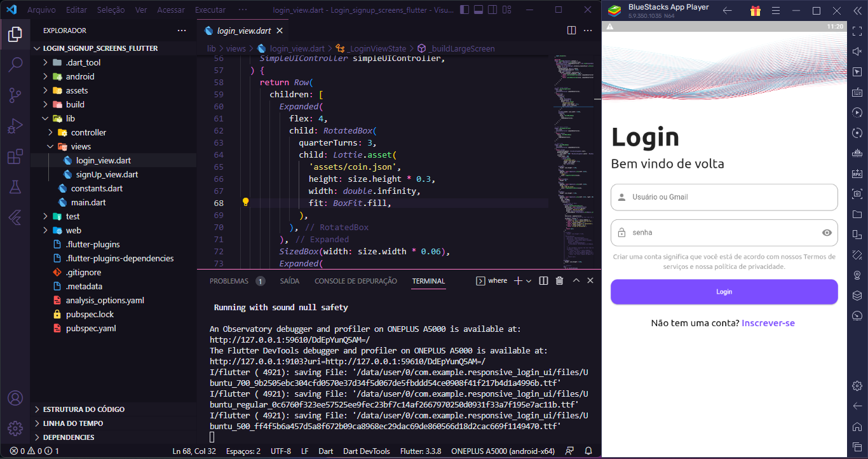The image size is (868, 459).
Task: Kill the terminal with the trash icon
Action: point(559,280)
